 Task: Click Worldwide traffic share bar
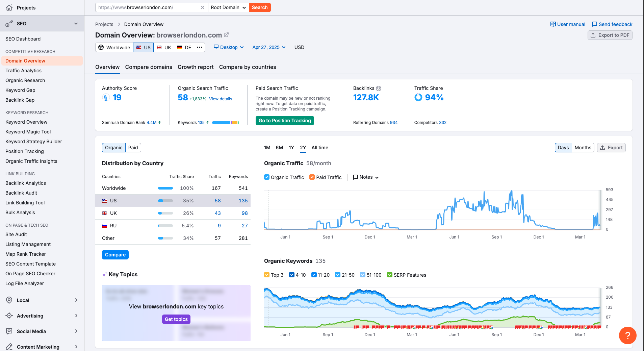pos(165,188)
